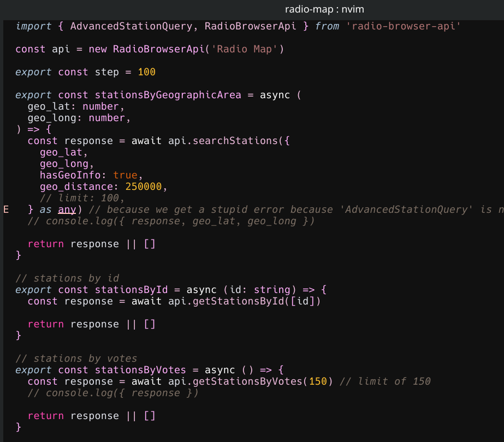Image resolution: width=504 pixels, height=442 pixels.
Task: Click the 'return' keyword in stationsById
Action: (x=46, y=325)
